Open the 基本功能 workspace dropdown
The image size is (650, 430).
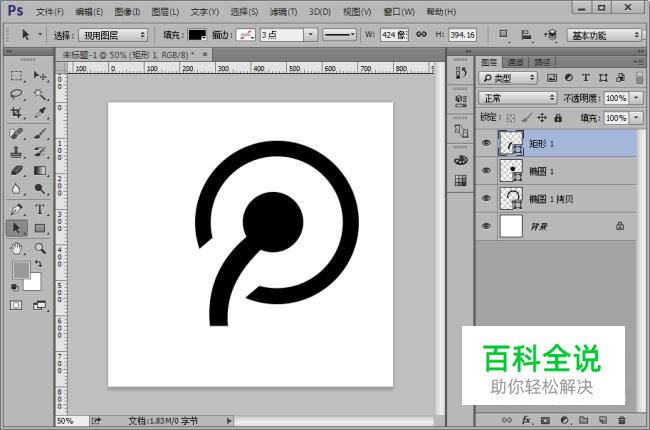pos(604,35)
